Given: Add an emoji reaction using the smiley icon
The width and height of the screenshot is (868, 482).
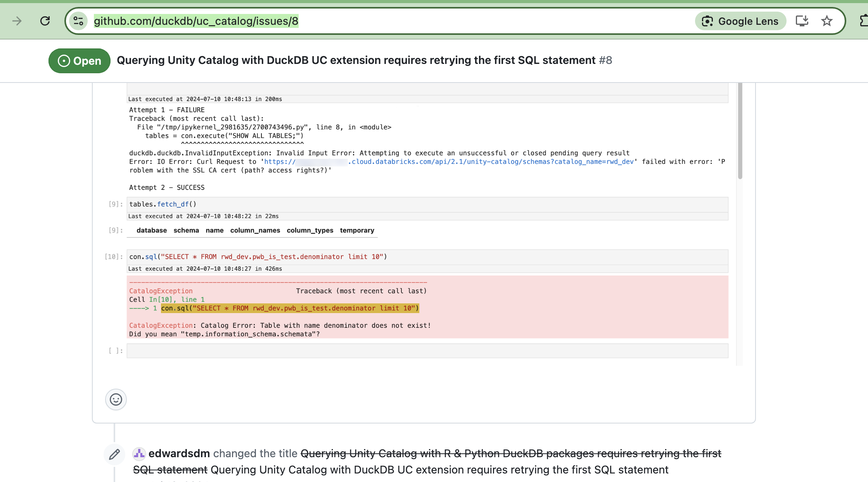Looking at the screenshot, I should point(116,399).
